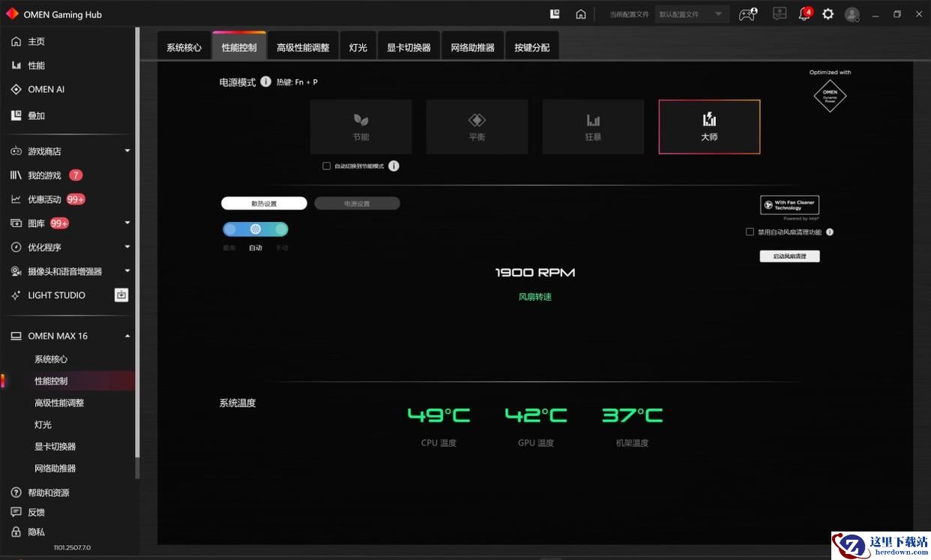Click the 我的游戏 library icon
Image resolution: width=931 pixels, height=560 pixels.
coord(16,175)
